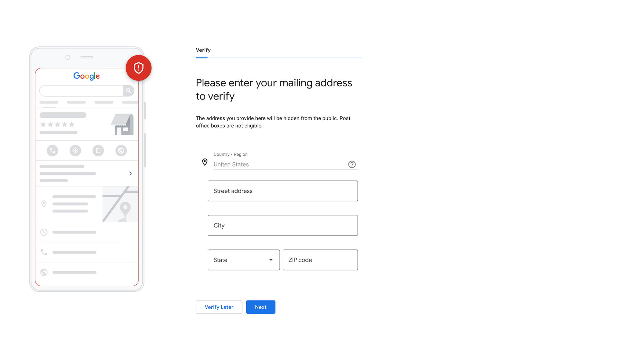Select the Verify step tab
The height and width of the screenshot is (337, 644).
pyautogui.click(x=203, y=50)
